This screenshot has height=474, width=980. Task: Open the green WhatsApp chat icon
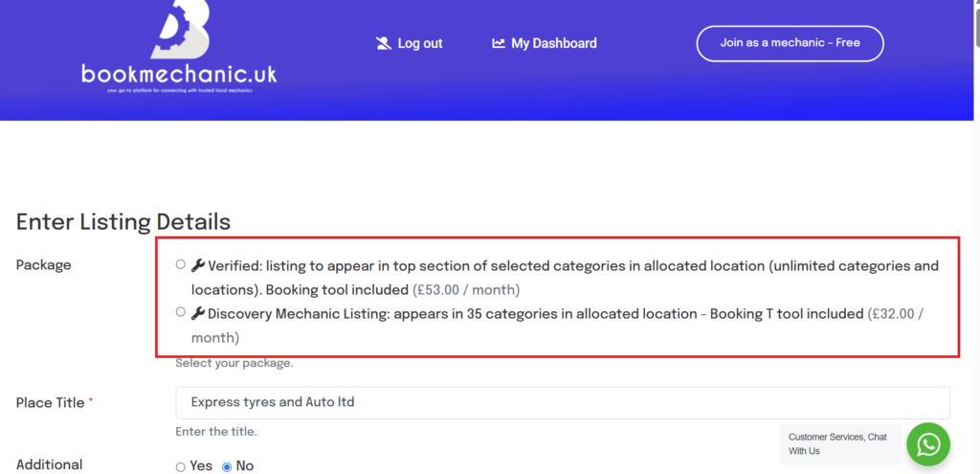(x=927, y=444)
